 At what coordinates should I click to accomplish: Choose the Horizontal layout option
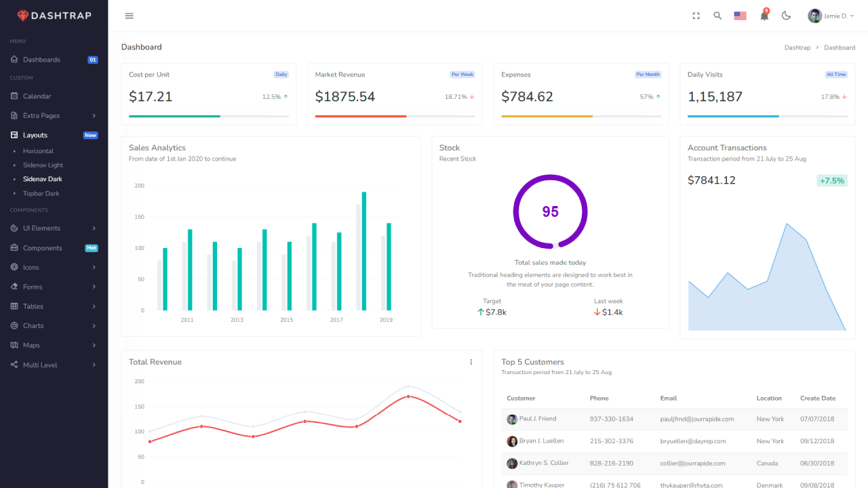pos(38,151)
